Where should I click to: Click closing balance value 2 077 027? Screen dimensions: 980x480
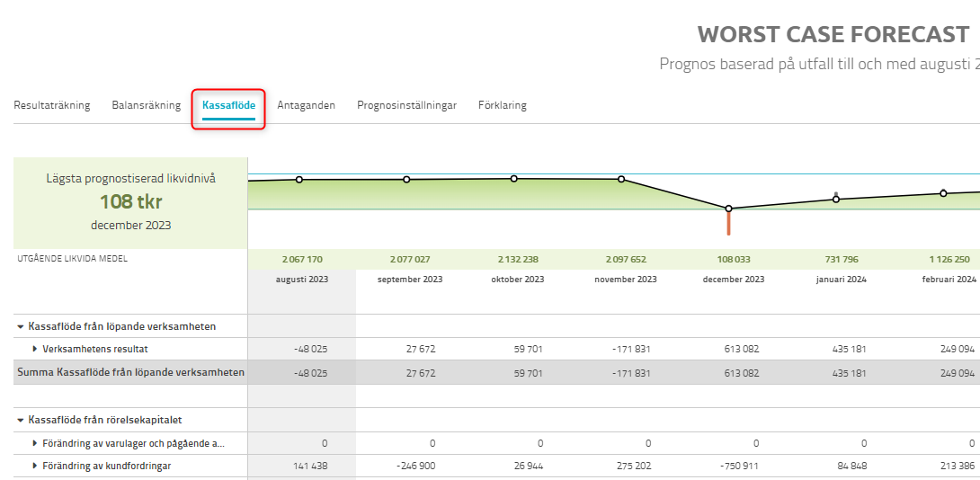click(x=410, y=260)
